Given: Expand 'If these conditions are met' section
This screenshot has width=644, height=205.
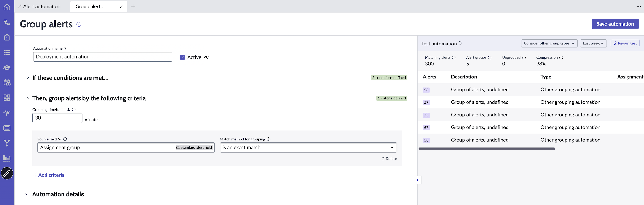Looking at the screenshot, I should tap(27, 78).
